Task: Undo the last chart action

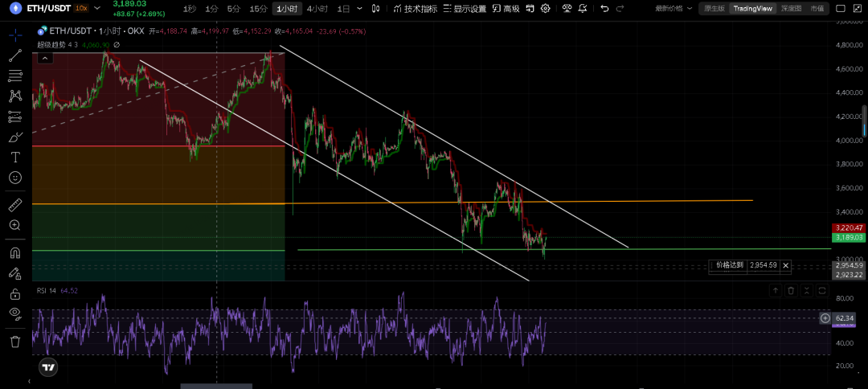Action: click(x=603, y=9)
